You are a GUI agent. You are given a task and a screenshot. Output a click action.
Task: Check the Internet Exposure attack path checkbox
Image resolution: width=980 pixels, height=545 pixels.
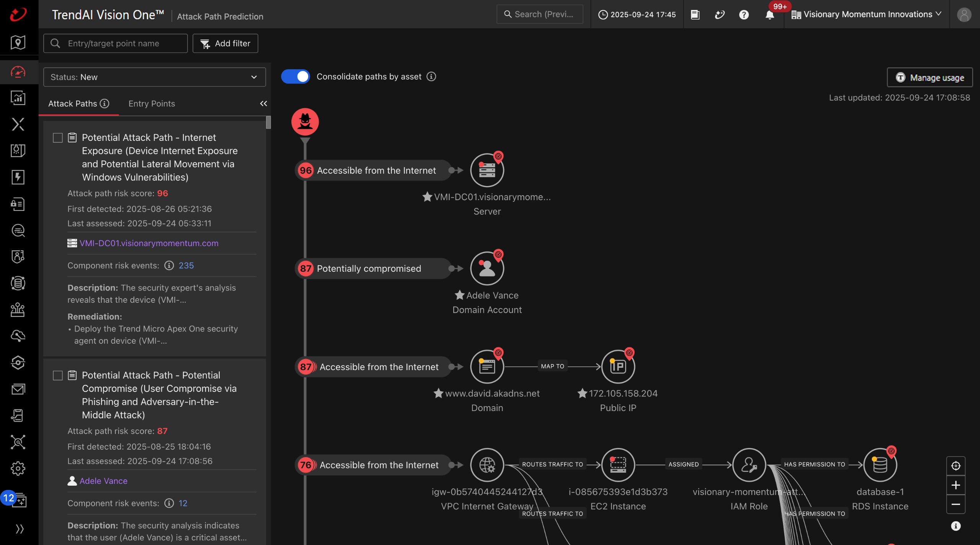(58, 138)
